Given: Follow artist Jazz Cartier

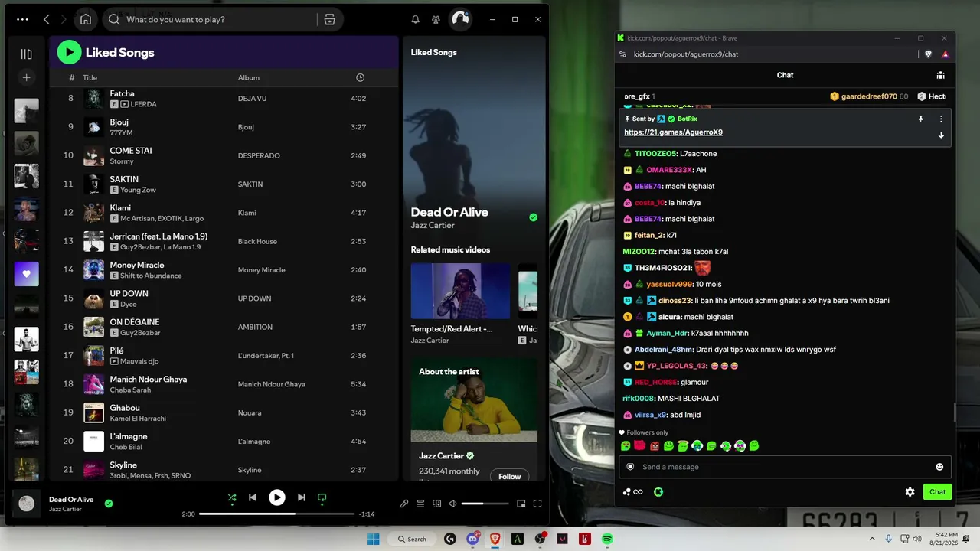Looking at the screenshot, I should (x=509, y=476).
